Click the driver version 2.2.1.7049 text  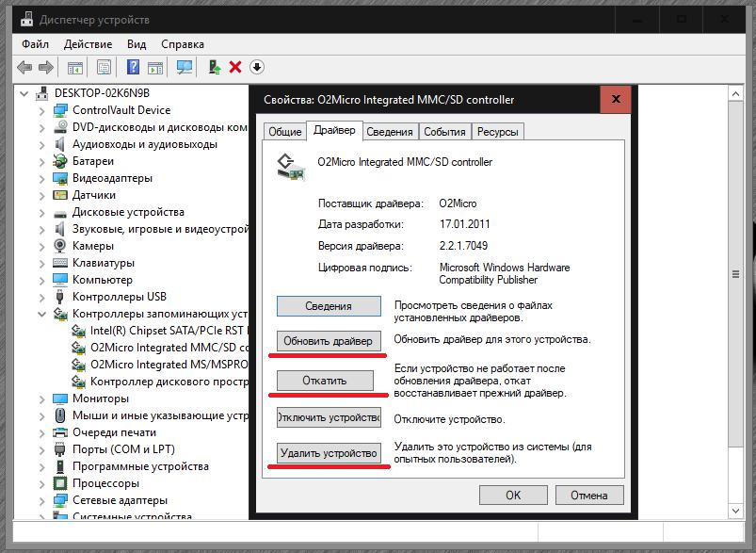[x=463, y=246]
